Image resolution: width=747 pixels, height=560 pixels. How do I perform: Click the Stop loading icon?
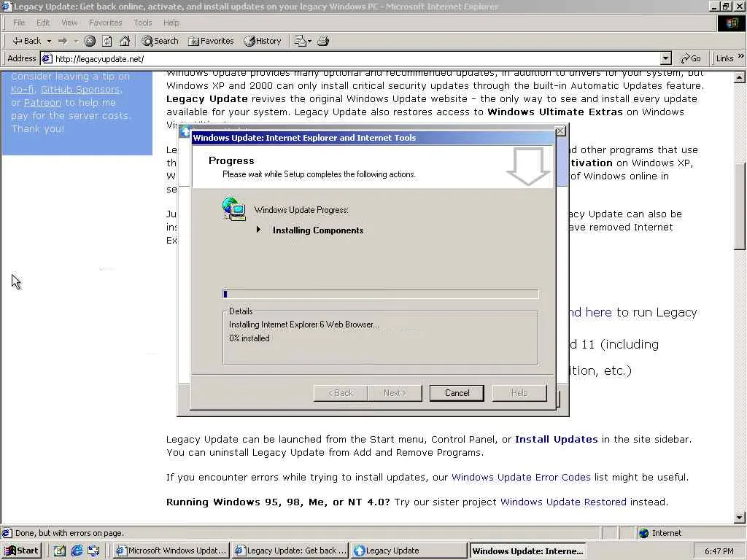click(90, 41)
